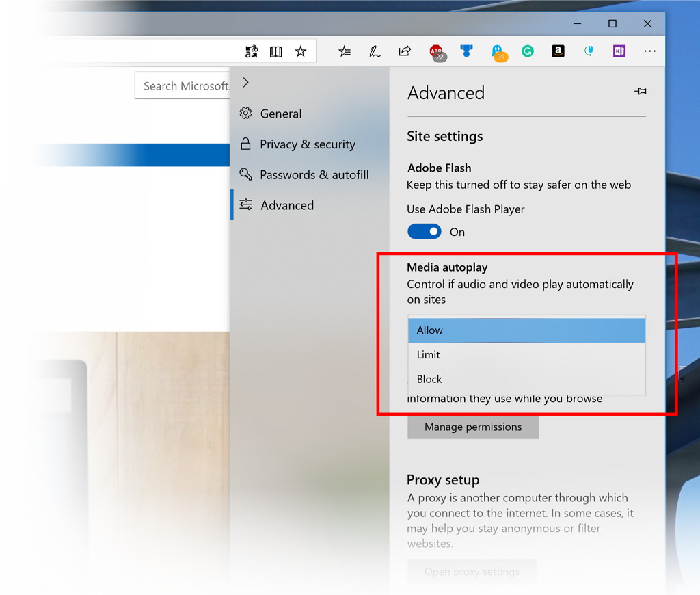
Task: Open Privacy & security settings
Action: point(310,144)
